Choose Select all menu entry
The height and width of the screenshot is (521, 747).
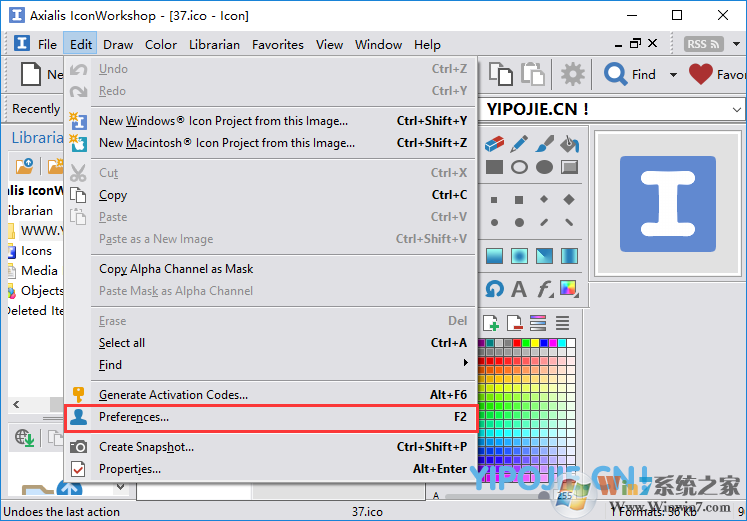tap(271, 343)
